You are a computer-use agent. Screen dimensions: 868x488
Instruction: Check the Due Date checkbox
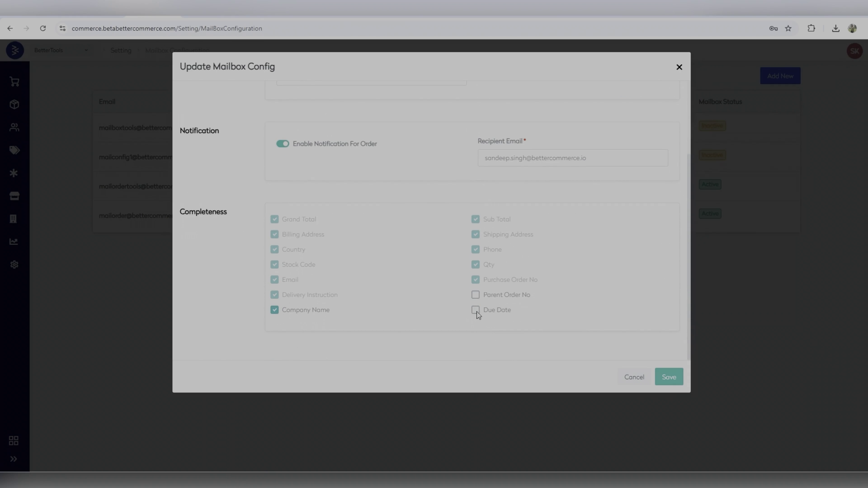[x=475, y=310]
